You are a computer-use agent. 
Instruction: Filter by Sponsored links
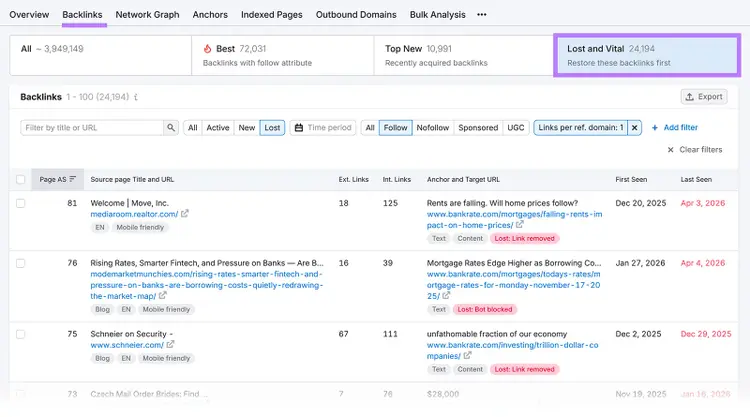click(x=478, y=128)
